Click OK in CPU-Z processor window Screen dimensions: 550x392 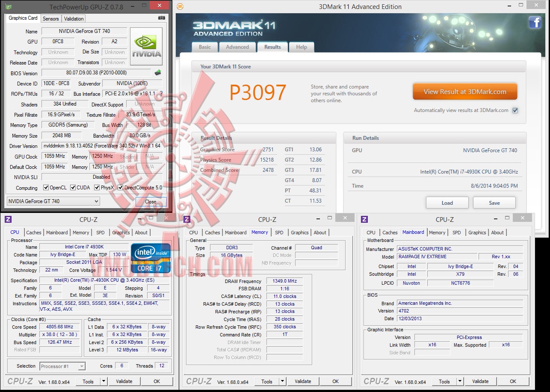pyautogui.click(x=157, y=381)
